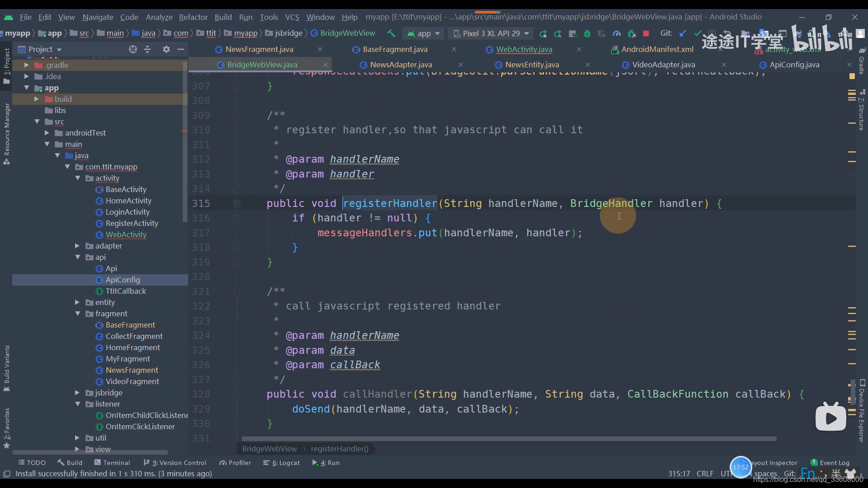Open the 6: Logcat tool window
Screen dimensions: 868x488
click(x=281, y=463)
